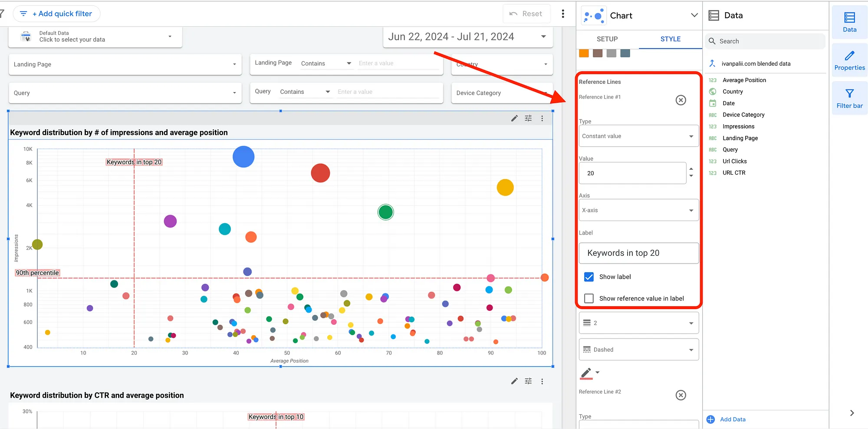
Task: Open the Properties sidebar tab
Action: [849, 60]
